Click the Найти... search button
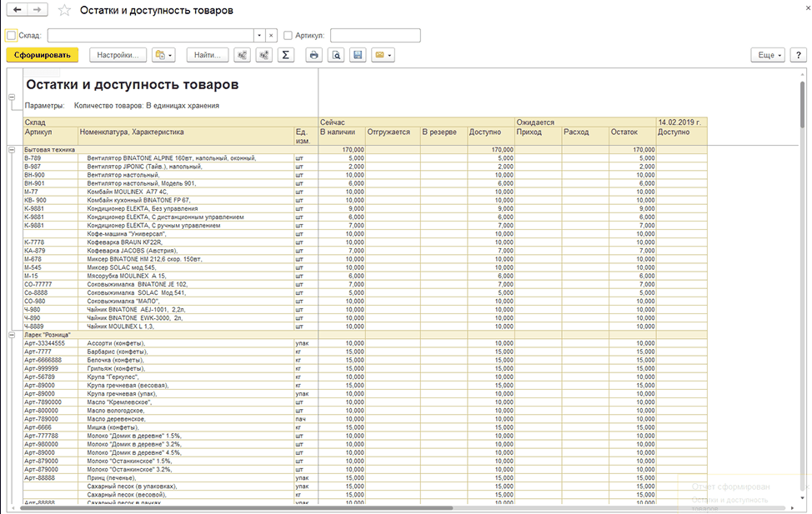Screen dimensions: 812x514 (207, 55)
